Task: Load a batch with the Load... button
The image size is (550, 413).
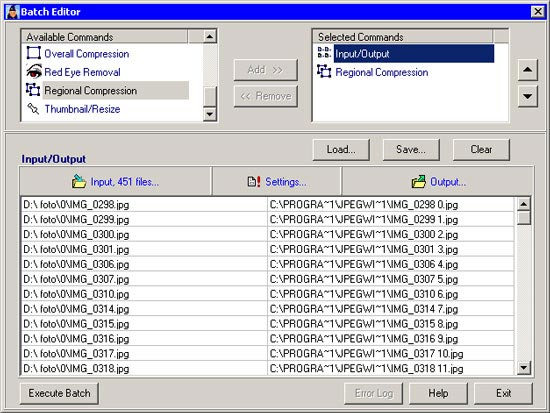Action: (x=341, y=149)
